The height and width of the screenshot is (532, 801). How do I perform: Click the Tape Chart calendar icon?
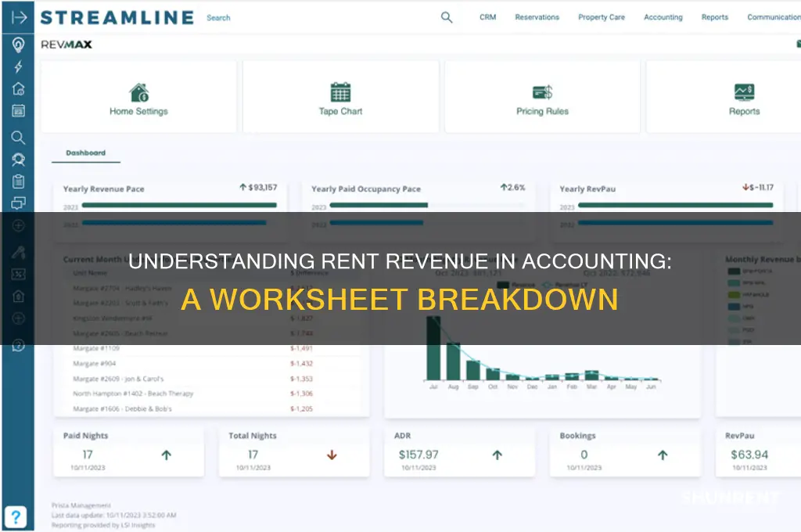pos(340,92)
